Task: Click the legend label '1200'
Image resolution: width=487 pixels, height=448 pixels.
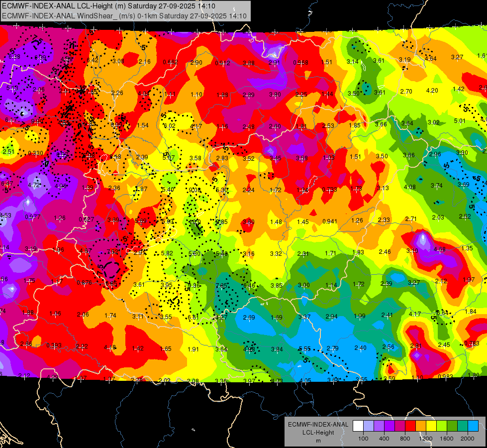Action: [425, 439]
